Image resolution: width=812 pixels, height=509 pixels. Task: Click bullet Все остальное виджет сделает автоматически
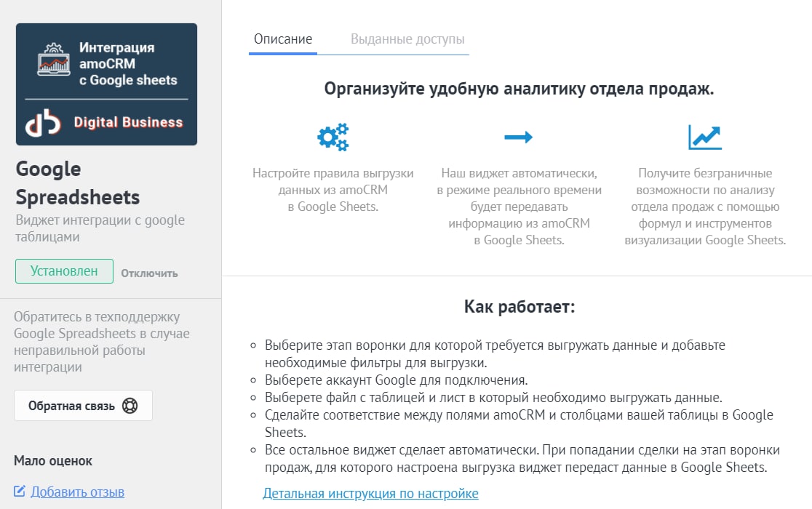tap(522, 459)
